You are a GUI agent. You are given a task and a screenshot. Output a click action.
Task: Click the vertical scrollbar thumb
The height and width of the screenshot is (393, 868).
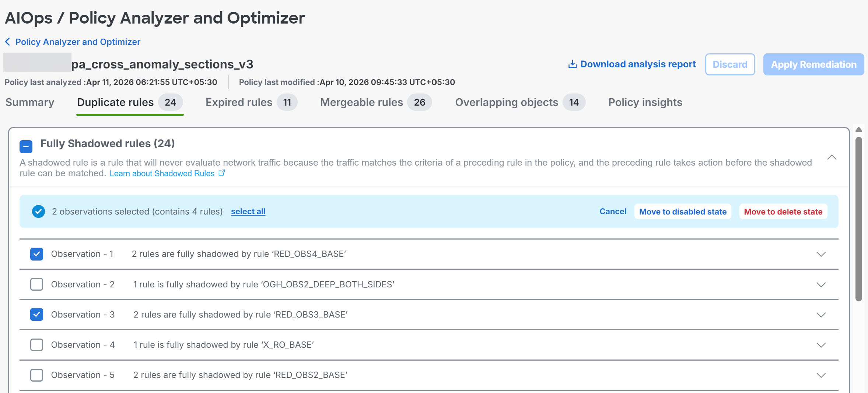pyautogui.click(x=858, y=219)
